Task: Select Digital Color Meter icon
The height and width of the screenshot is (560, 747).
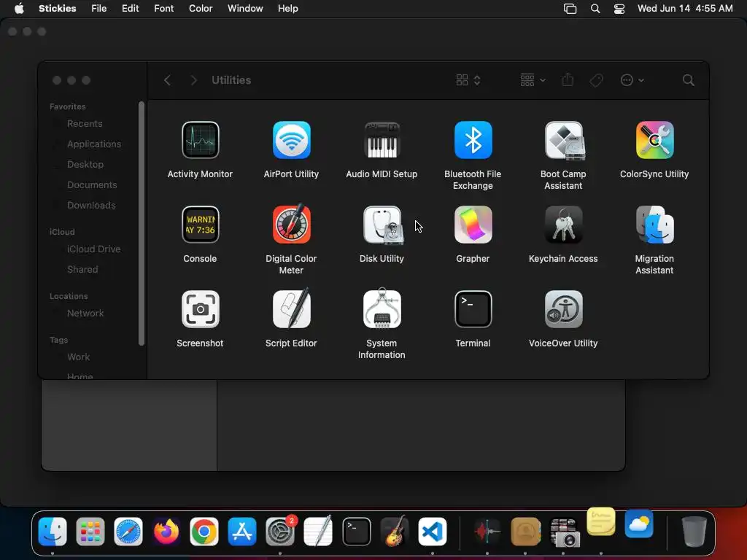Action: tap(291, 224)
